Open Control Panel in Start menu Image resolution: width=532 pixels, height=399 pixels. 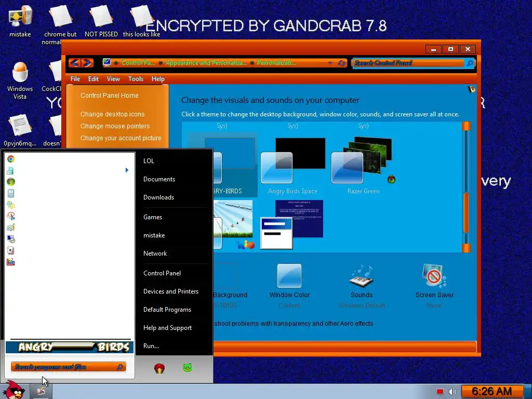click(x=162, y=273)
